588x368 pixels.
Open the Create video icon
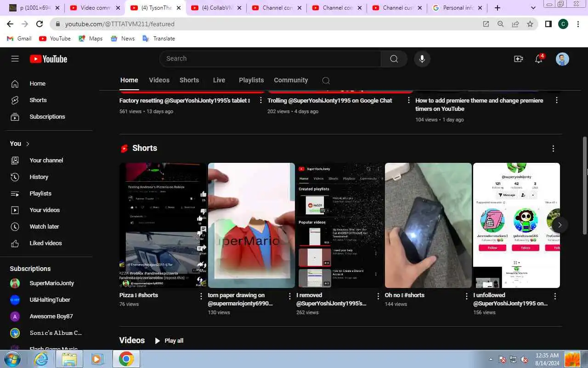point(518,59)
